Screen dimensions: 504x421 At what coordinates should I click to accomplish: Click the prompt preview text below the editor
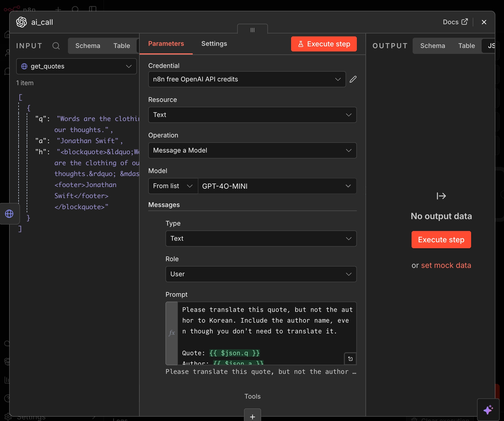261,372
